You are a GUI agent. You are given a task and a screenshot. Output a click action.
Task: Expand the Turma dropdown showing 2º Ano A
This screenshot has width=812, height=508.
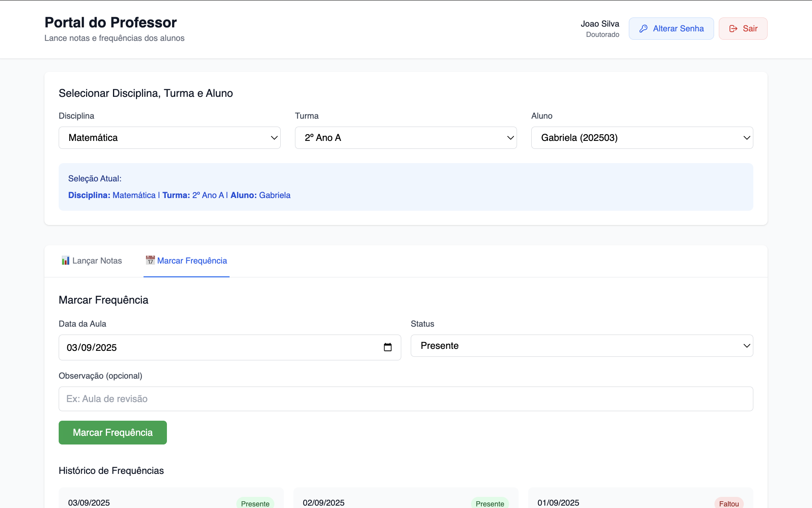(405, 138)
